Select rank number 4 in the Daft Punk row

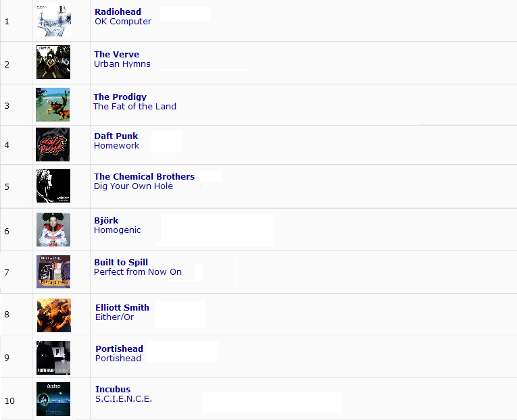[7, 145]
